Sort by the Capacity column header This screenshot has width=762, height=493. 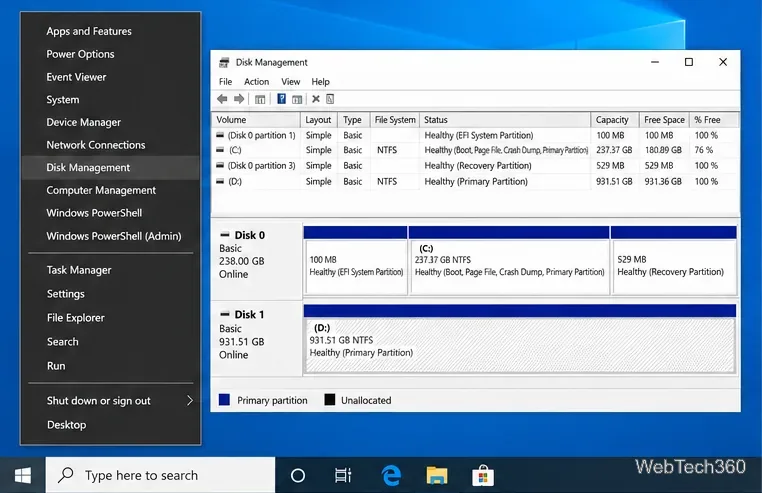click(x=615, y=120)
